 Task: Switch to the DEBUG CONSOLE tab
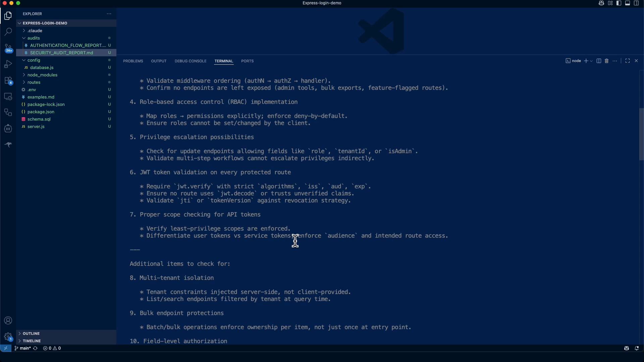coord(191,61)
